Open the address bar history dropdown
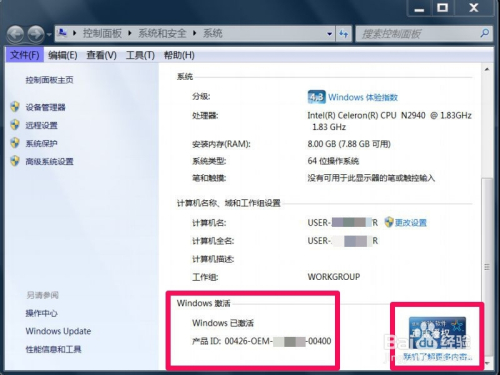 329,34
